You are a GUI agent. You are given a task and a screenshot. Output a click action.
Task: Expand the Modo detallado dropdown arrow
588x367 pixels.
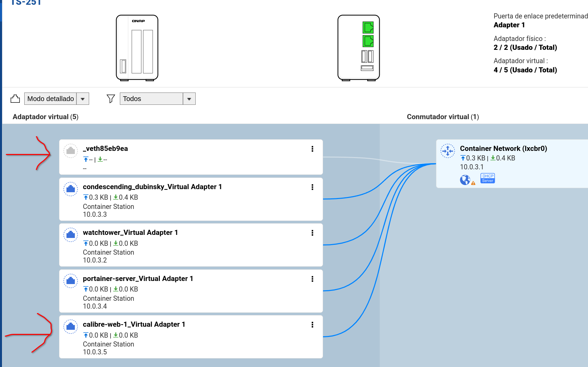point(83,99)
